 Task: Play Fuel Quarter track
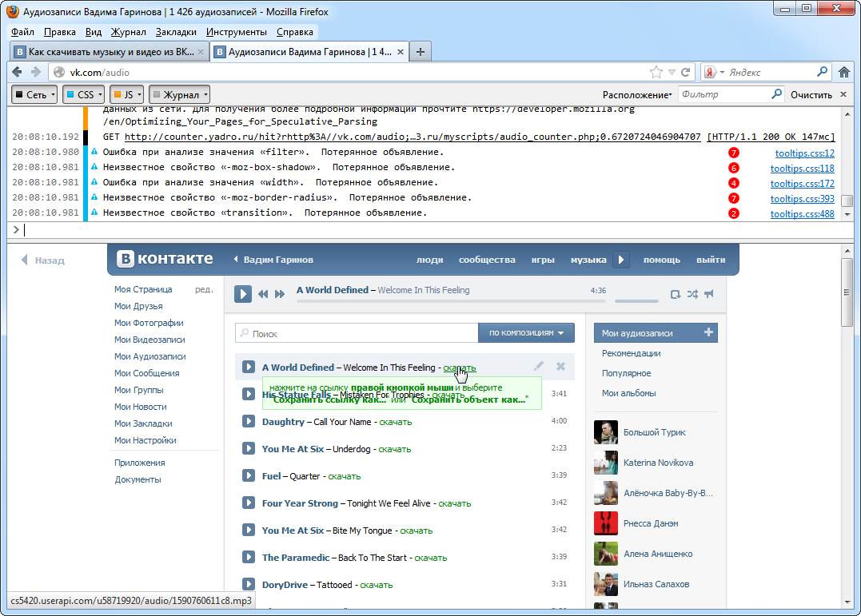click(x=249, y=475)
